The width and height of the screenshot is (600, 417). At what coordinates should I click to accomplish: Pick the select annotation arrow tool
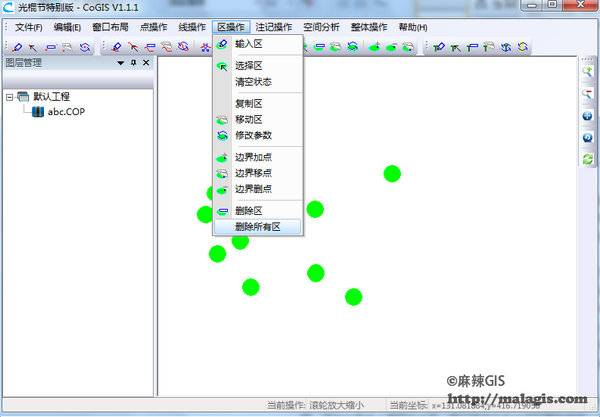point(455,47)
